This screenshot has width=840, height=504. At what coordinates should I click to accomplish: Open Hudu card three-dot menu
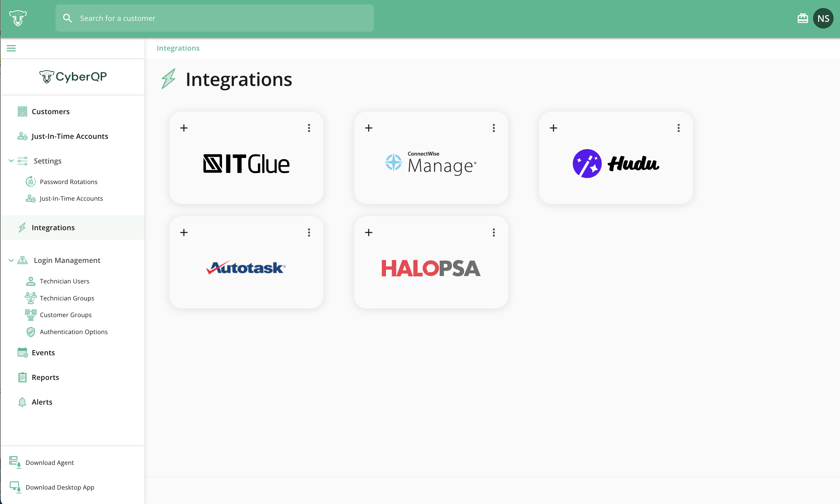tap(679, 128)
